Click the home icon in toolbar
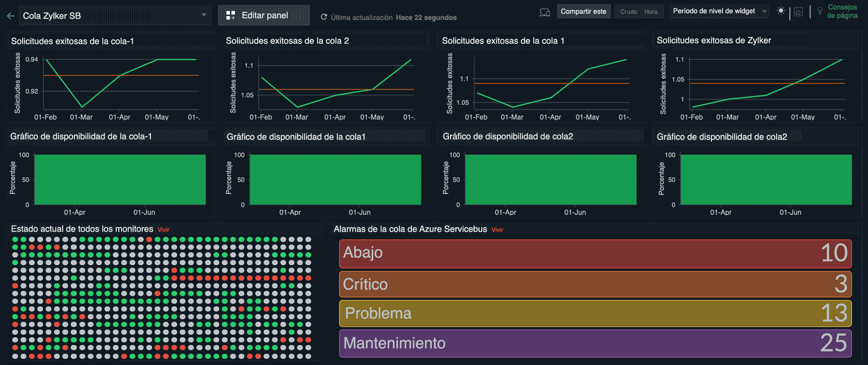868x365 pixels. pos(798,12)
